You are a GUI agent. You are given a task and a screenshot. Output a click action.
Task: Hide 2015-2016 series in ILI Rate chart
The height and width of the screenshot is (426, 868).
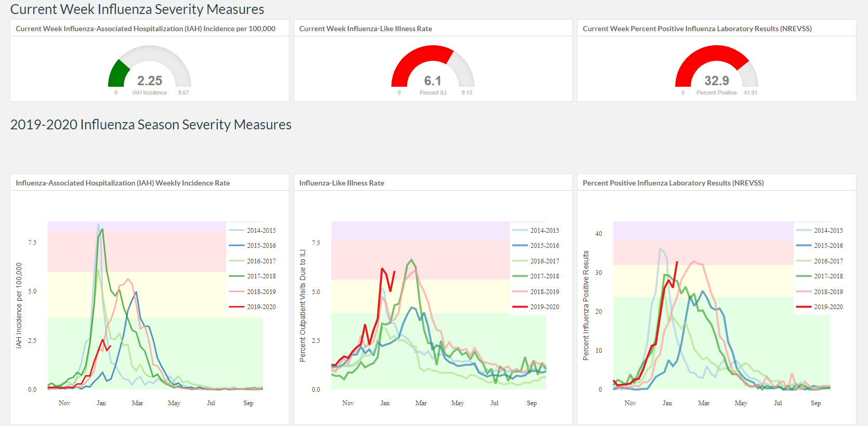[x=536, y=245]
